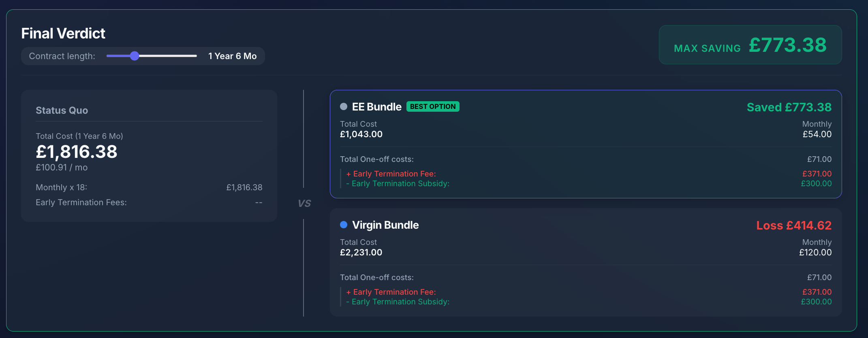Click EE Bundle's Early Termination Subsidy line
The height and width of the screenshot is (338, 868).
tap(398, 183)
